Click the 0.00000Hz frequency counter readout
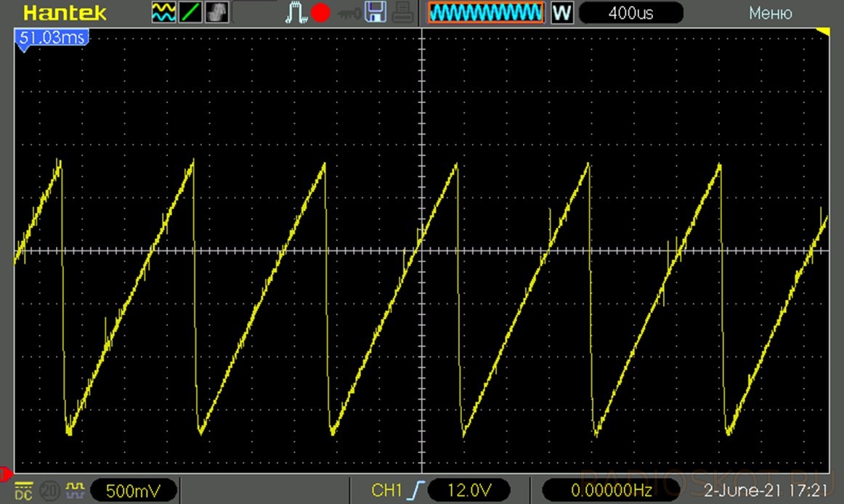The height and width of the screenshot is (504, 844). 611,490
